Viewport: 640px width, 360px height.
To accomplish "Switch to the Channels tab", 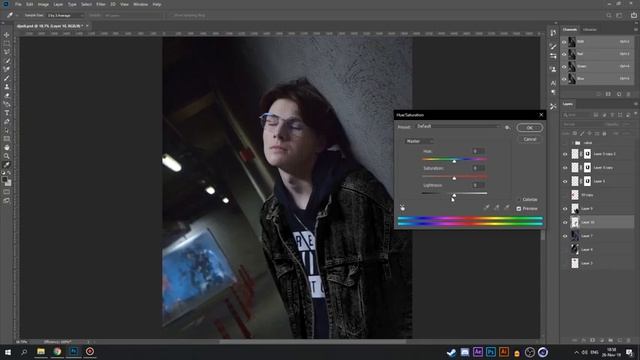I will pos(570,29).
